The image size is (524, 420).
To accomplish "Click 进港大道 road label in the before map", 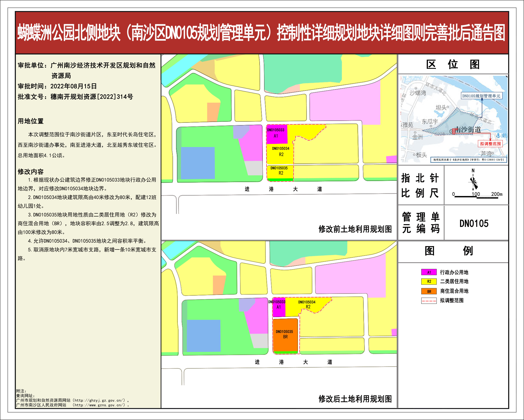I will [283, 189].
